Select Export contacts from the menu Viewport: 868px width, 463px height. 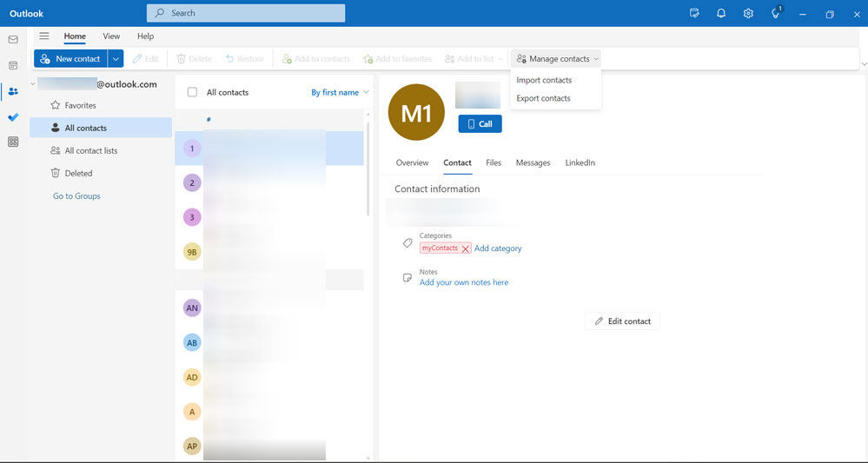tap(543, 98)
